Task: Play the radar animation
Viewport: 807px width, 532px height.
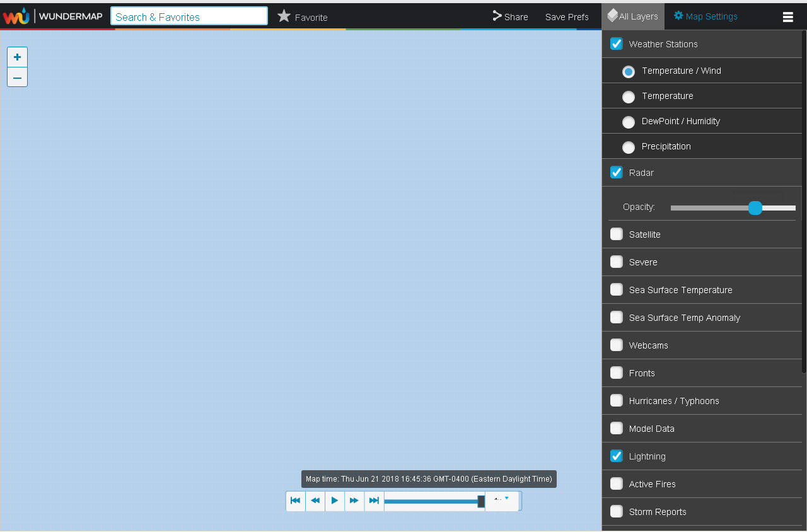Action: [335, 500]
